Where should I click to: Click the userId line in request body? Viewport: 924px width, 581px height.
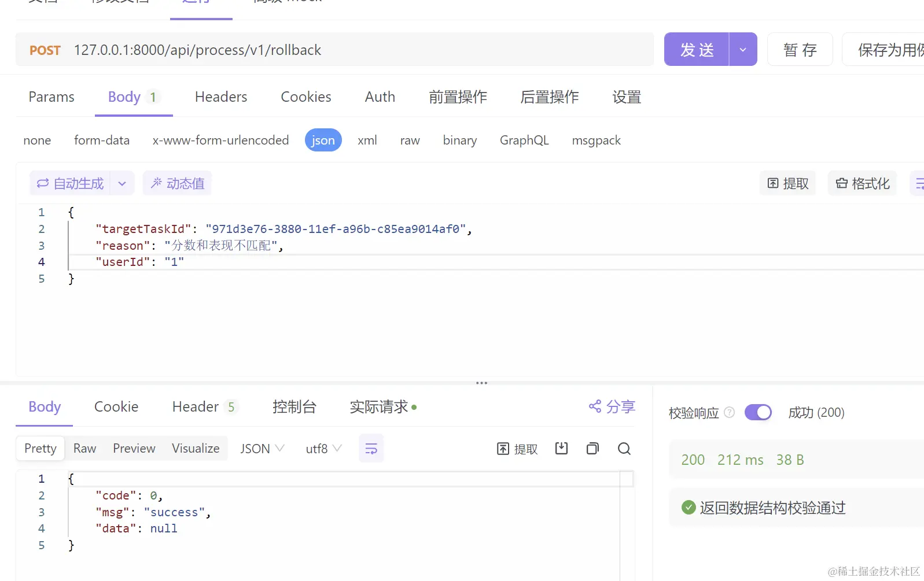click(139, 262)
